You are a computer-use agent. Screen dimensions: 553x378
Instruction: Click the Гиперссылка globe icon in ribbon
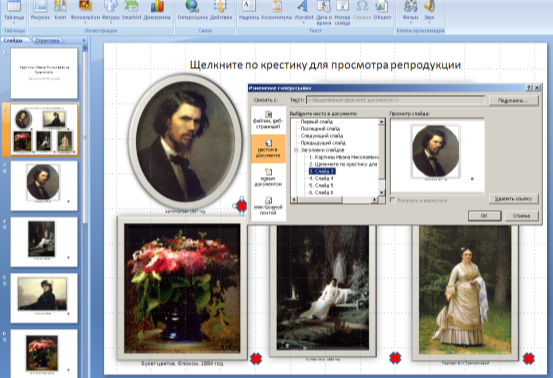click(x=192, y=6)
